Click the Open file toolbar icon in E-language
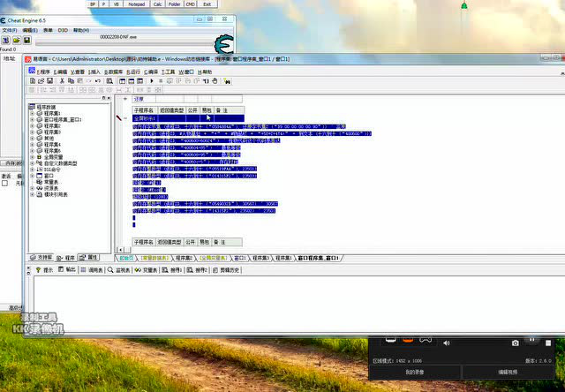The image size is (565, 392). click(41, 81)
